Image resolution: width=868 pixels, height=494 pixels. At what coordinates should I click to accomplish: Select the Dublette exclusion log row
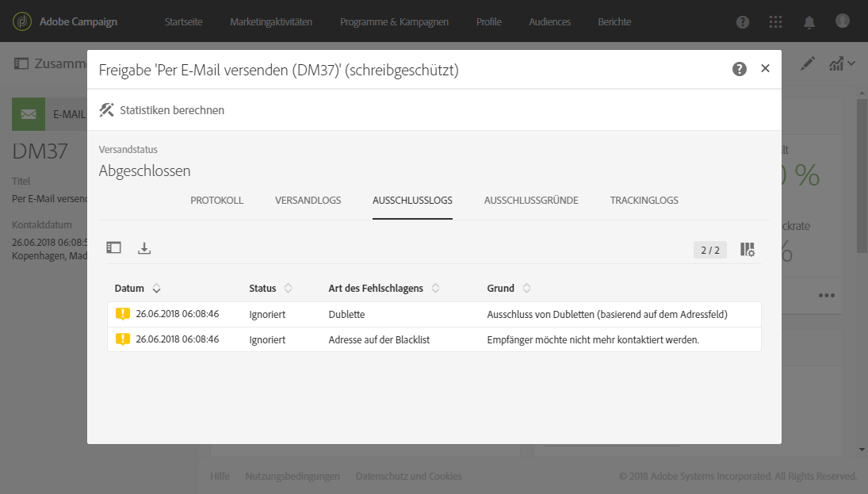click(x=434, y=314)
